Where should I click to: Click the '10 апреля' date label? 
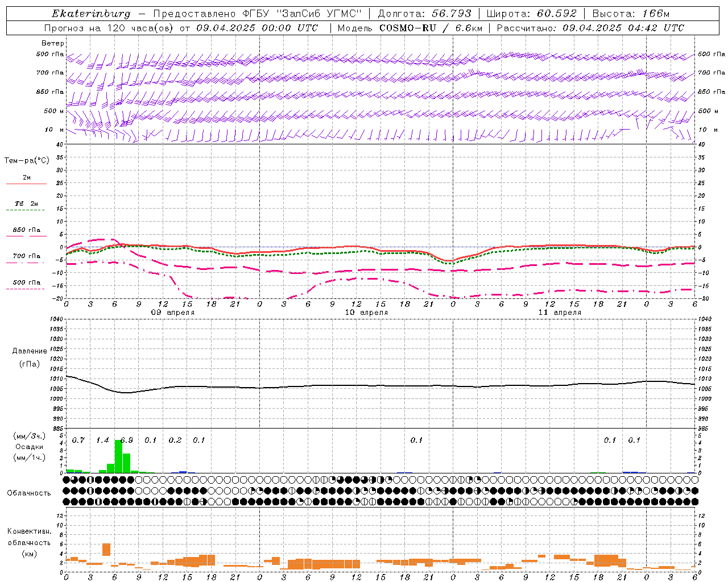click(366, 313)
